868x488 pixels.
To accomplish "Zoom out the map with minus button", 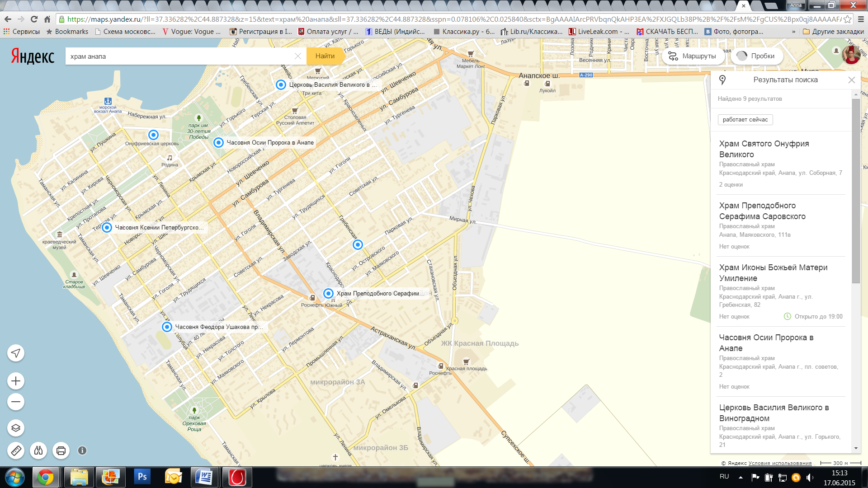I will [16, 402].
